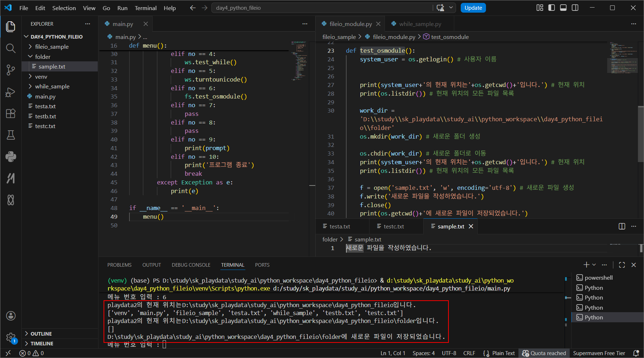Viewport: 644px width, 358px height.
Task: Open the Accounts menu icon
Action: (x=11, y=316)
